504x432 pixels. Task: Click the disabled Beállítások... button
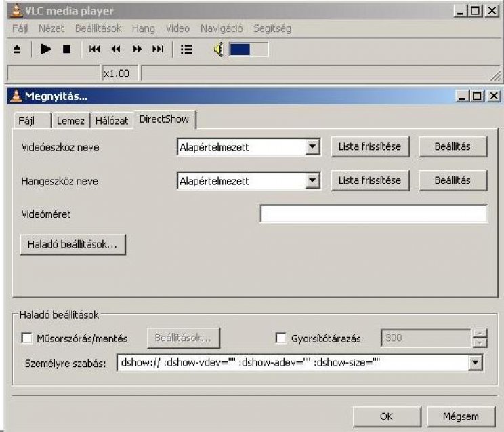click(x=183, y=338)
